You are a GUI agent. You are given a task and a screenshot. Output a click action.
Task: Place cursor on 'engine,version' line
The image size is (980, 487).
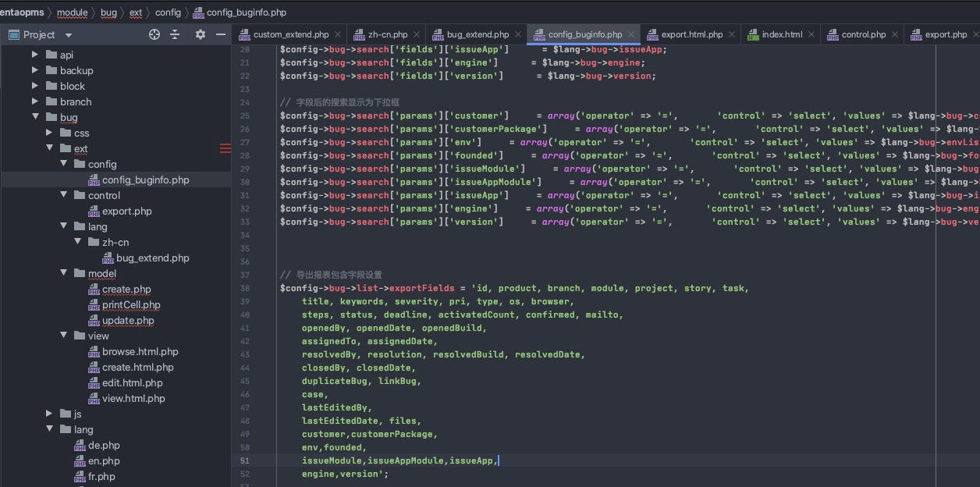pos(345,474)
